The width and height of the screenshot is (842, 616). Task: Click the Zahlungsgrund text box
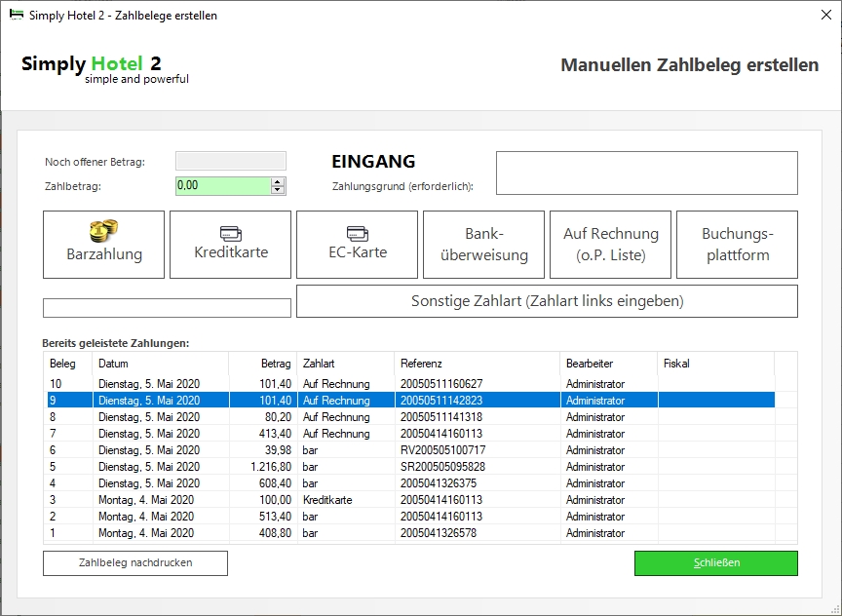[x=647, y=173]
